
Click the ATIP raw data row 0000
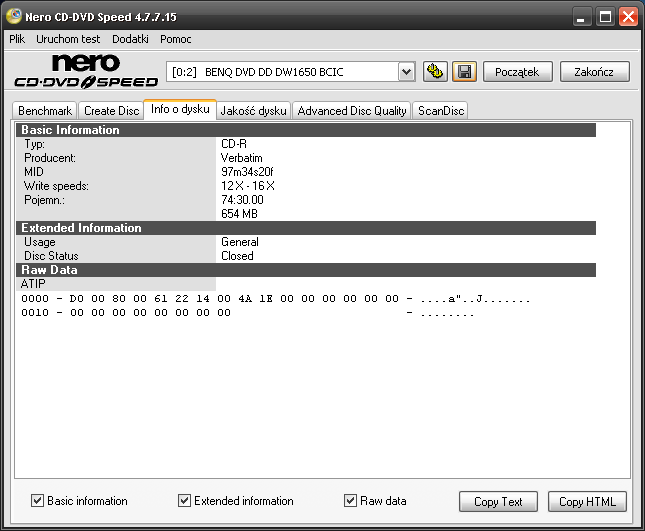point(275,299)
